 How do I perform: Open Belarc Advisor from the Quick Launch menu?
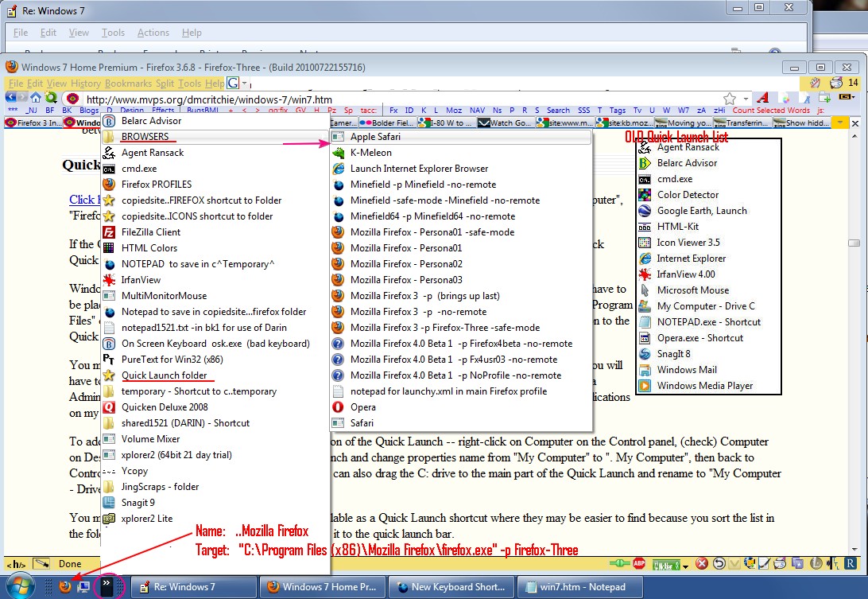(x=215, y=121)
